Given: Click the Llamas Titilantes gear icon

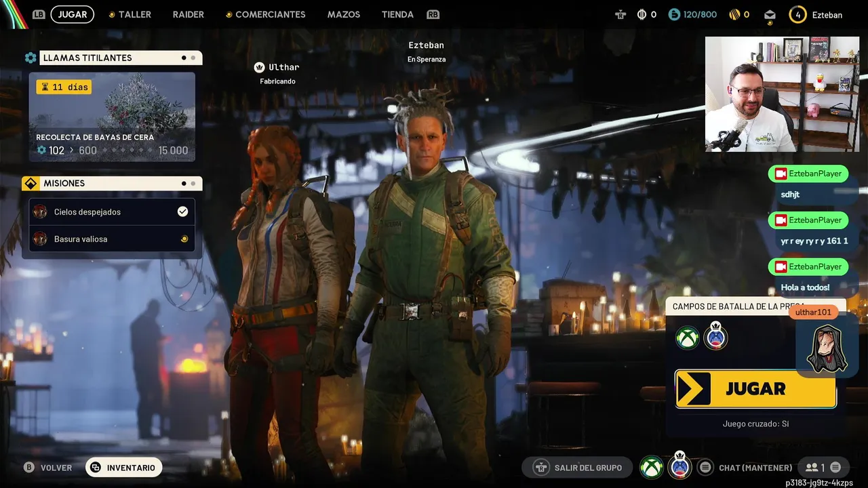Looking at the screenshot, I should click(31, 58).
